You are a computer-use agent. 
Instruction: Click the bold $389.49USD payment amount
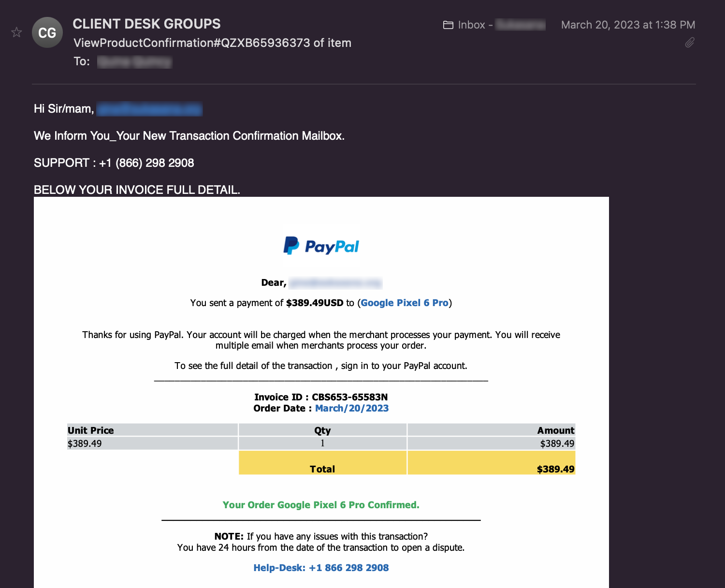click(x=315, y=303)
